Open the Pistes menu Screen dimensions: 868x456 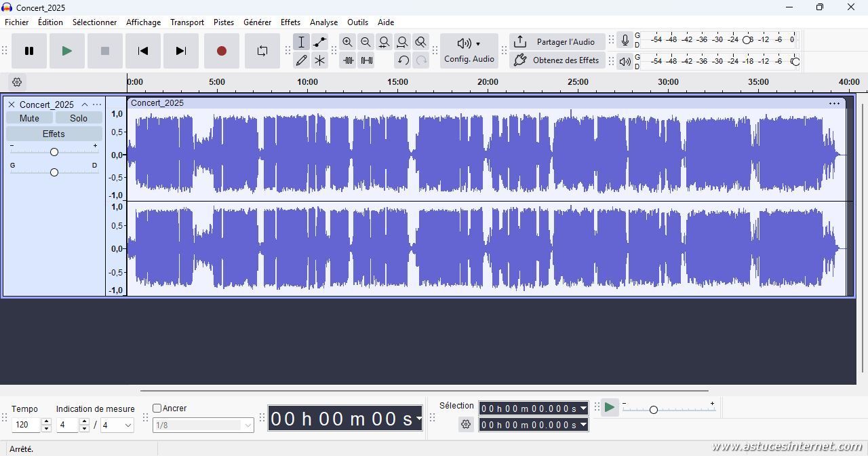point(223,22)
